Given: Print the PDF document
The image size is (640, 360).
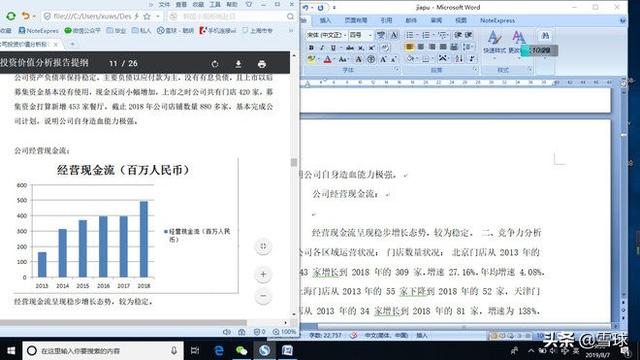Looking at the screenshot, I should (262, 64).
